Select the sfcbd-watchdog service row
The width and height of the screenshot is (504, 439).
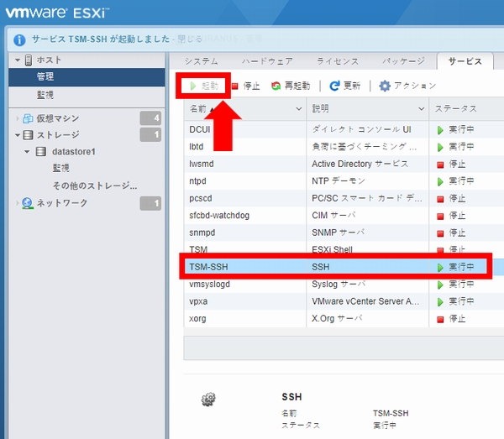(344, 216)
